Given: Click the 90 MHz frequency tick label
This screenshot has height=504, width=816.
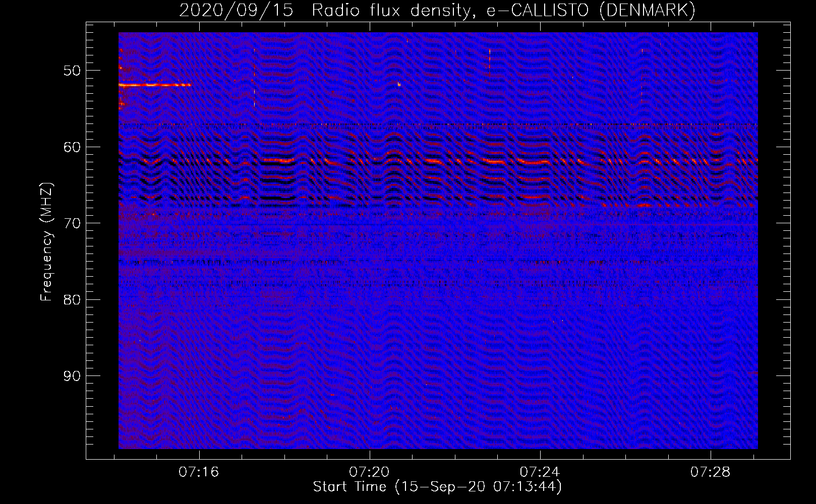Looking at the screenshot, I should (x=72, y=376).
